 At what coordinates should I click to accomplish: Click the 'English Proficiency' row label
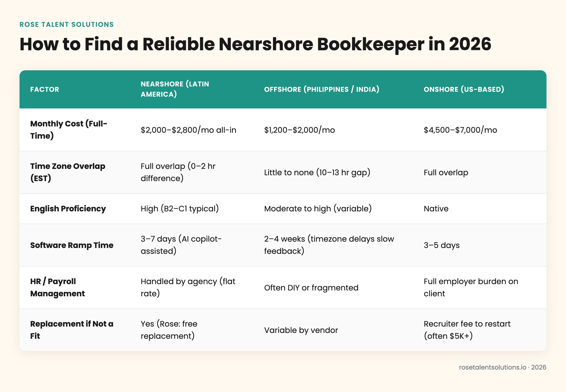click(x=68, y=208)
